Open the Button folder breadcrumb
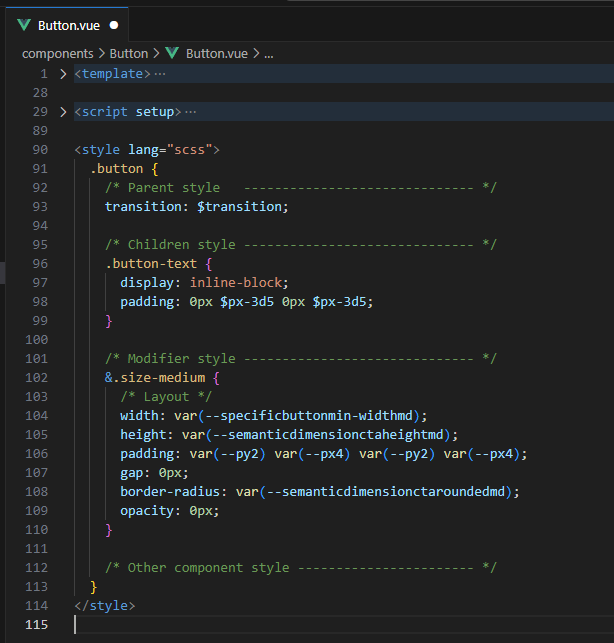The height and width of the screenshot is (643, 614). coord(128,54)
